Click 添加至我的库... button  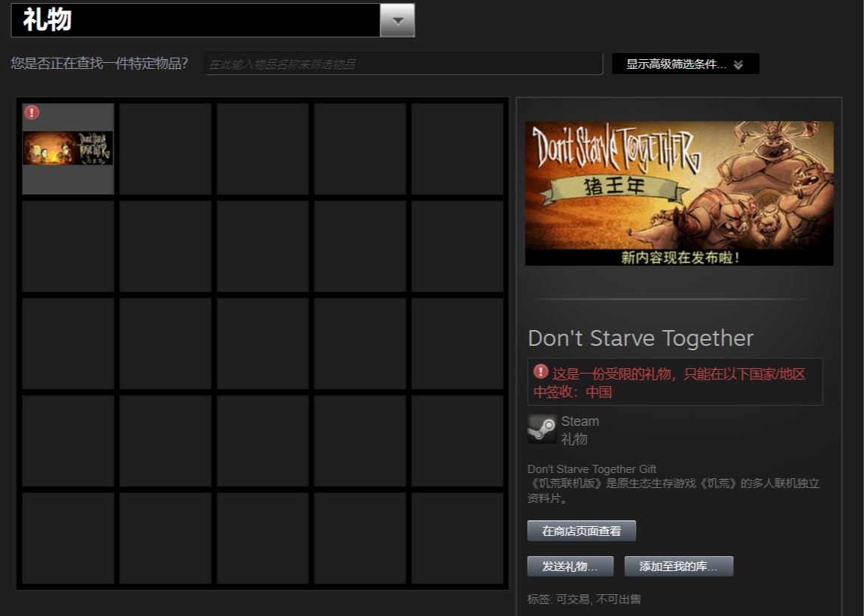[679, 566]
